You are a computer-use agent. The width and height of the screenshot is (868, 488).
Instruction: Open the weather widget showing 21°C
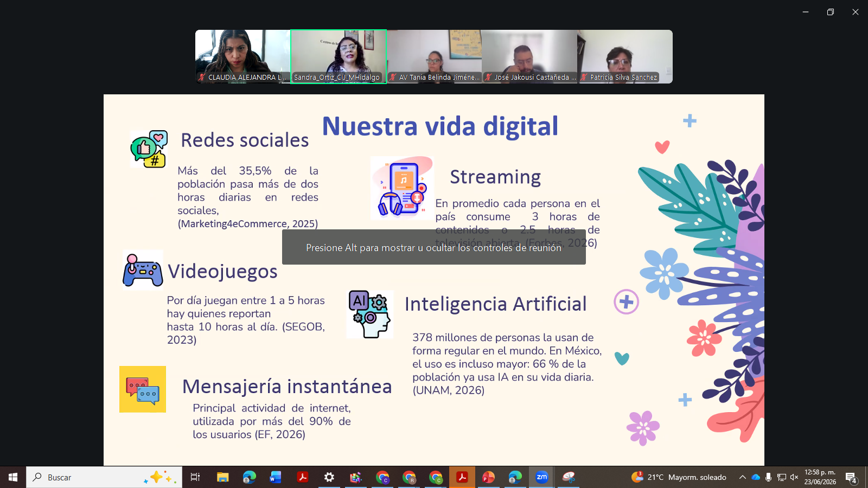tap(679, 477)
